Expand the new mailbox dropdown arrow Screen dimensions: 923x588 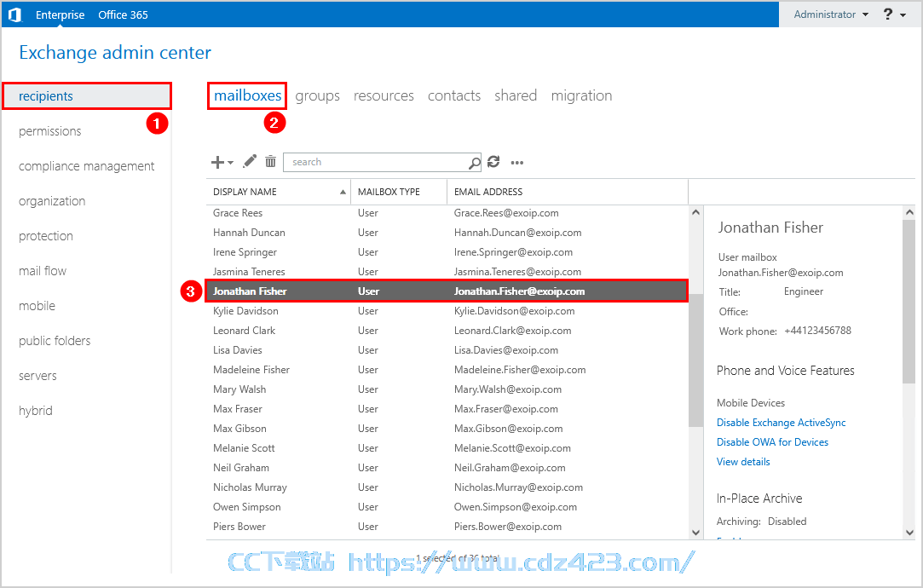click(x=230, y=163)
